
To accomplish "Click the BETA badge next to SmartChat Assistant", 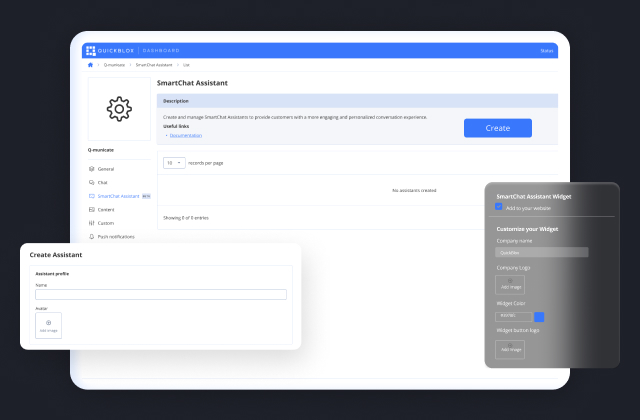I will pyautogui.click(x=146, y=196).
